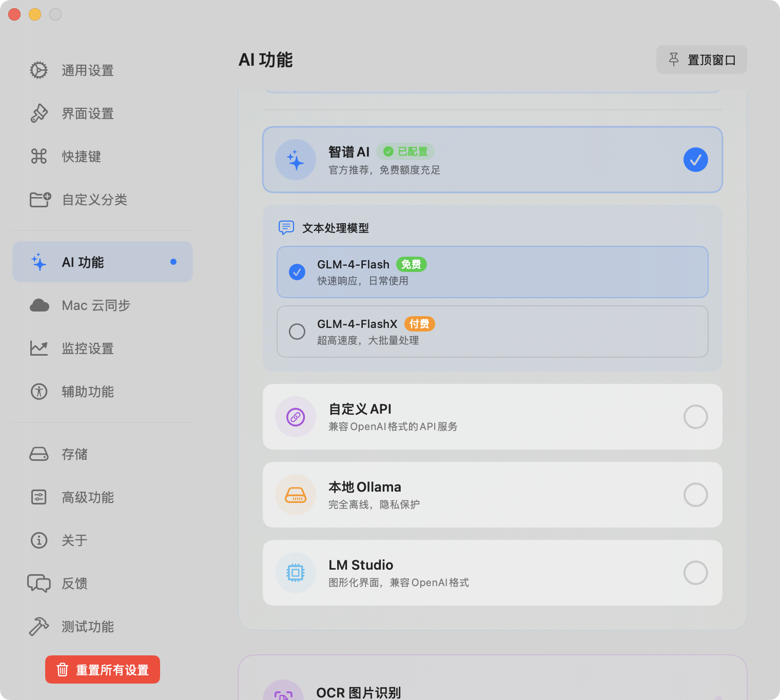Click the LM Studio chip icon

coord(295,573)
